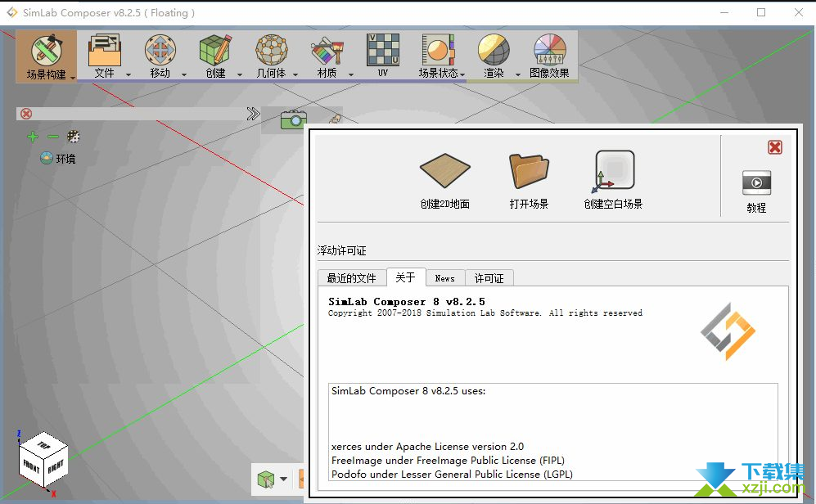Click the bold 'SimLab Composer 8 v8.2.5' heading
816x504 pixels.
tap(407, 302)
